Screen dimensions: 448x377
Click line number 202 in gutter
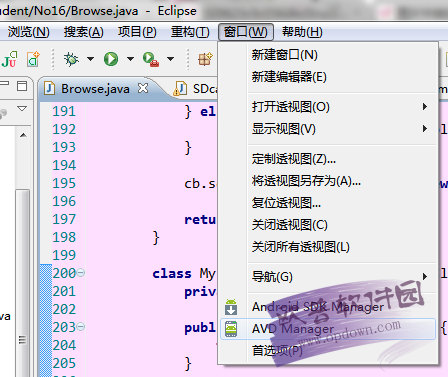pos(64,309)
